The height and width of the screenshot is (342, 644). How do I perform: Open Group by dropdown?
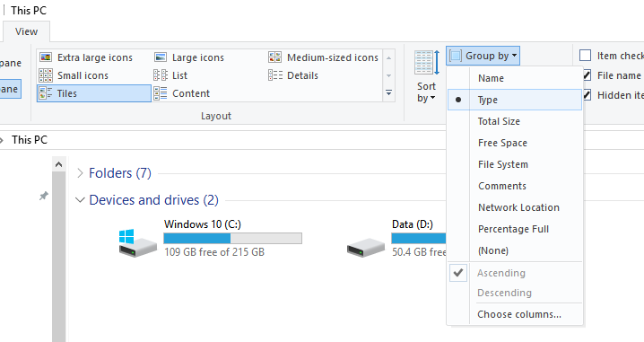(x=483, y=56)
